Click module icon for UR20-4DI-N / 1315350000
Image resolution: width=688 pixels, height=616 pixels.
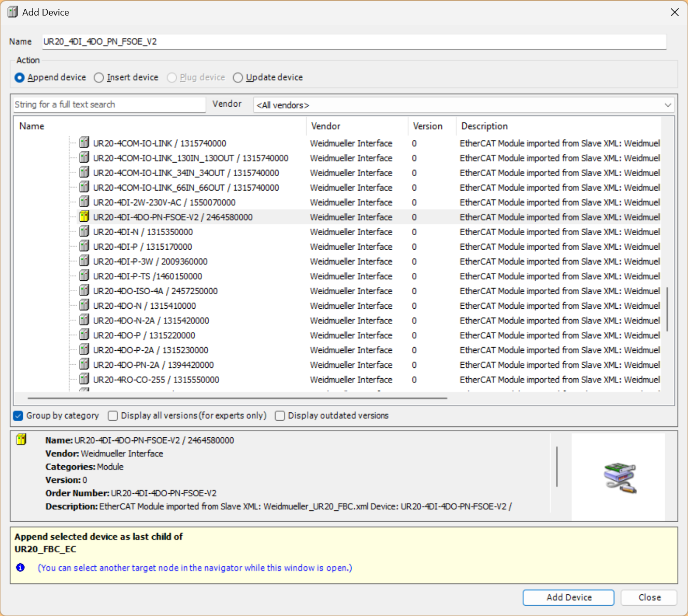[84, 231]
